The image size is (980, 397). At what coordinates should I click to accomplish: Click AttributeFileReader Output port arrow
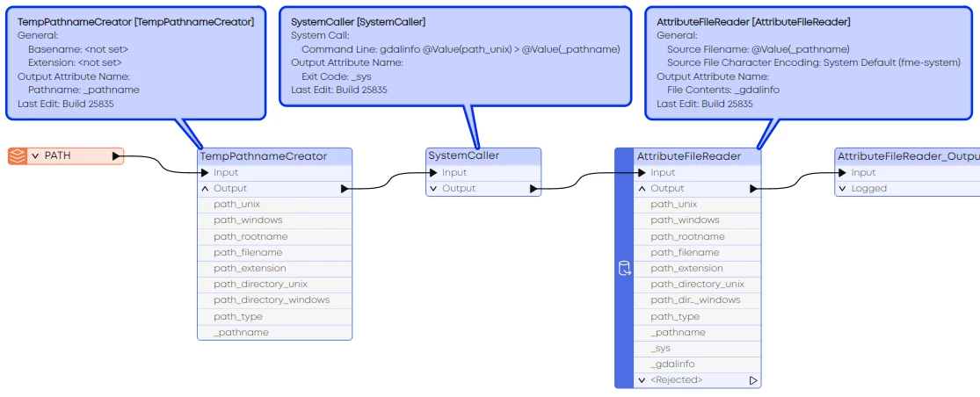pos(754,189)
